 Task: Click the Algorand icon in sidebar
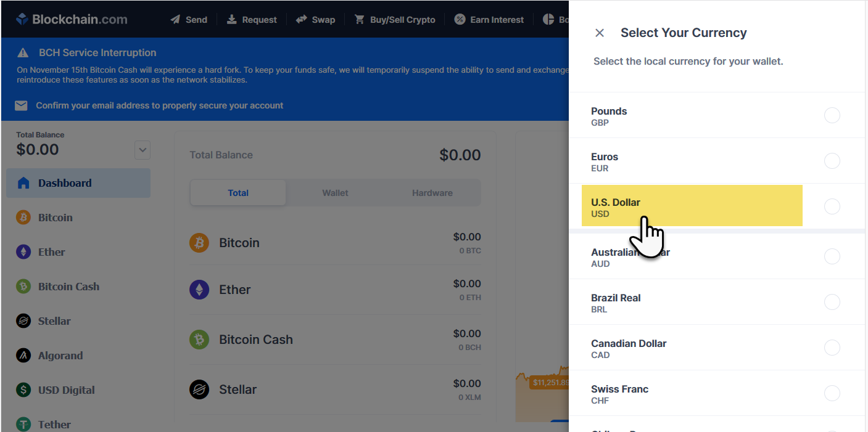(x=23, y=356)
